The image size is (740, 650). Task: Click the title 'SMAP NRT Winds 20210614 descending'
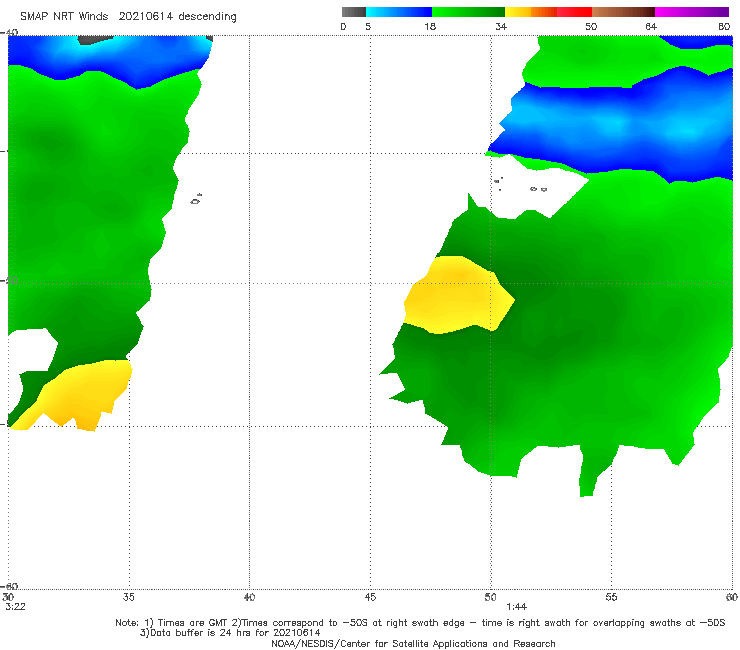click(128, 17)
